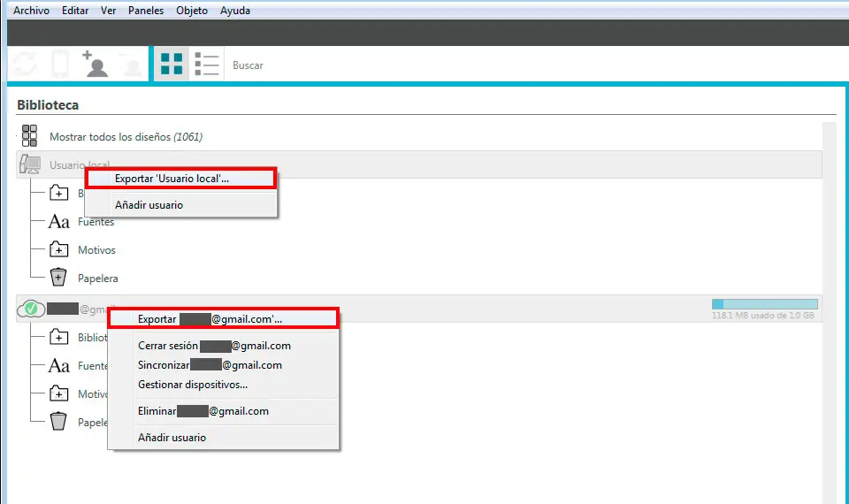Select Cerrar sesión for the Gmail account
This screenshot has width=849, height=504.
(214, 346)
